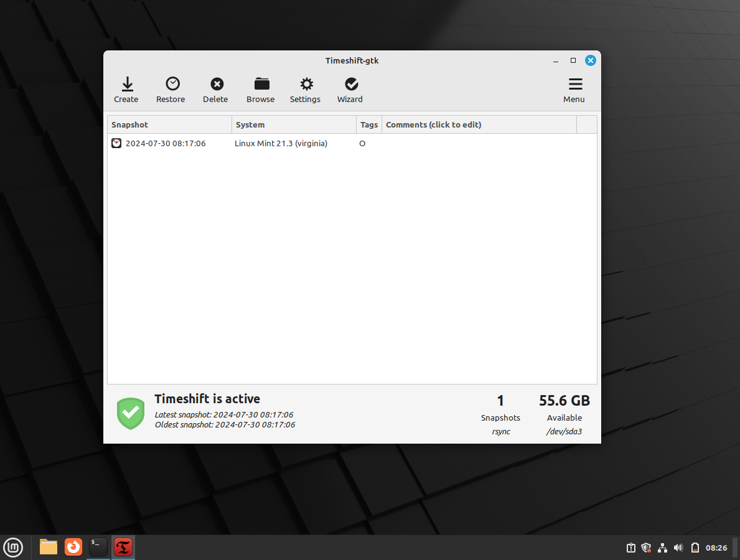This screenshot has height=560, width=740.
Task: Click the green shield status icon
Action: click(131, 413)
